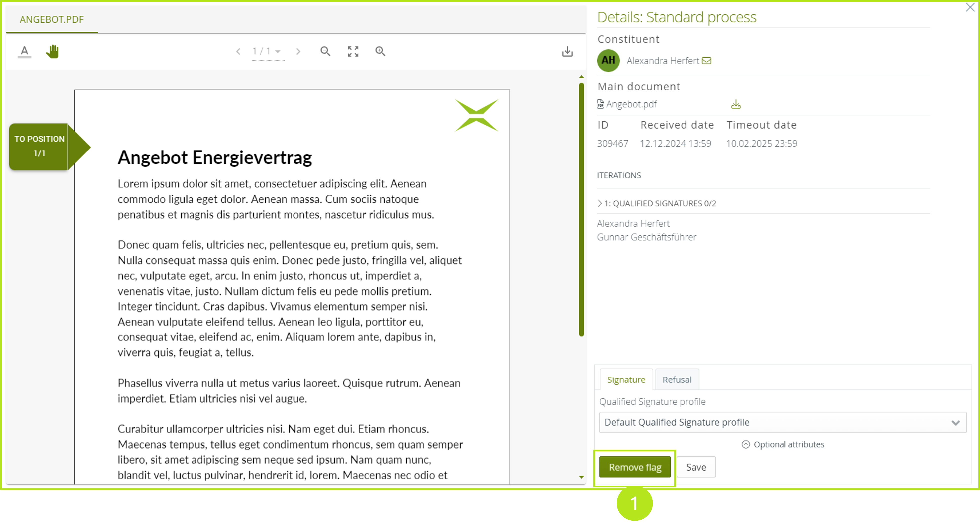Go to the previous page

(x=238, y=51)
